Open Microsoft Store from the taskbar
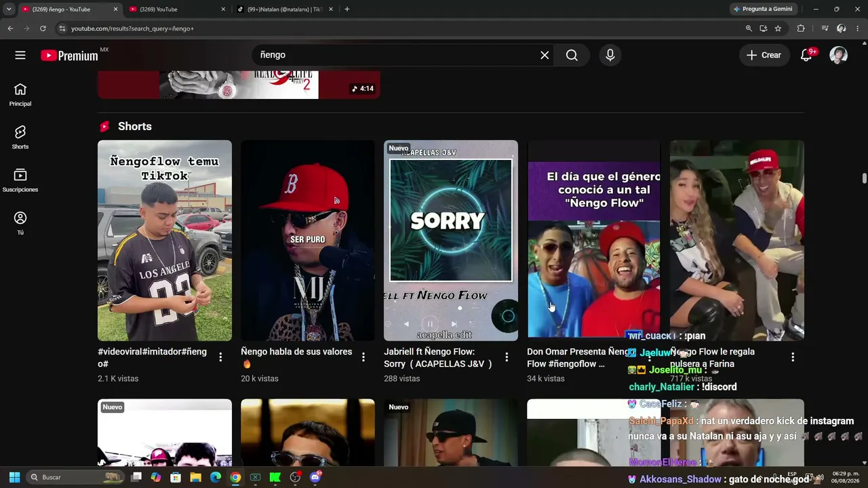 click(x=176, y=477)
